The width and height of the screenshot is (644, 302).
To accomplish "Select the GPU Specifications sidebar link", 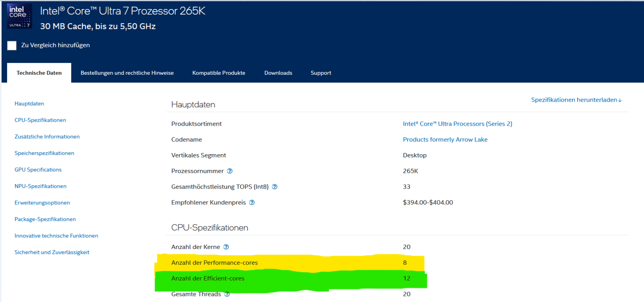I will pyautogui.click(x=38, y=170).
